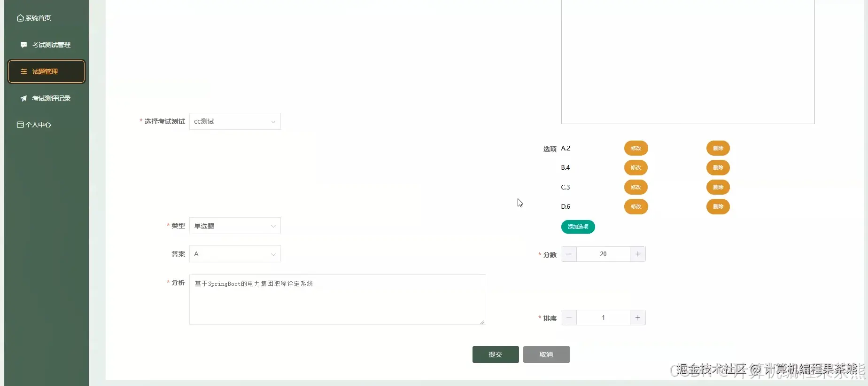Click the 选项 field label
The height and width of the screenshot is (386, 868).
550,149
